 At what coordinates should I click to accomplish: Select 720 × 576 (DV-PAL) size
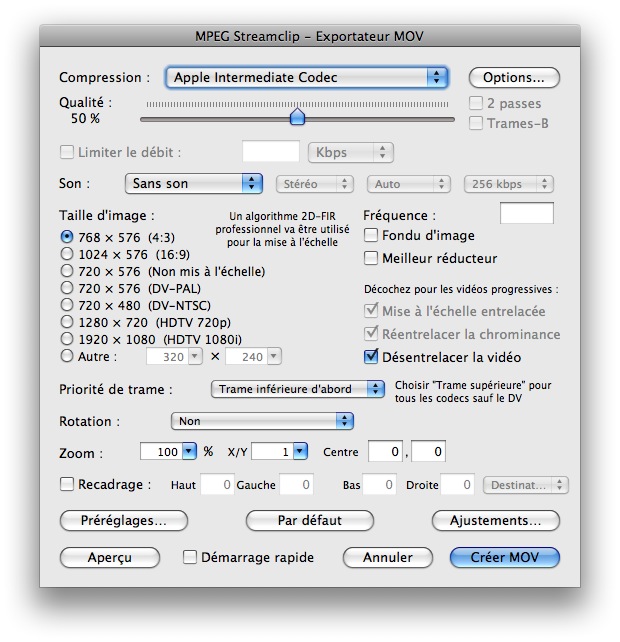point(67,288)
